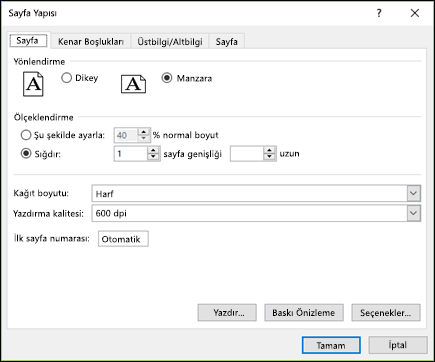This screenshot has height=362, width=435.
Task: Choose the 'Şu şekilde ayarla' scaling option
Action: point(26,135)
